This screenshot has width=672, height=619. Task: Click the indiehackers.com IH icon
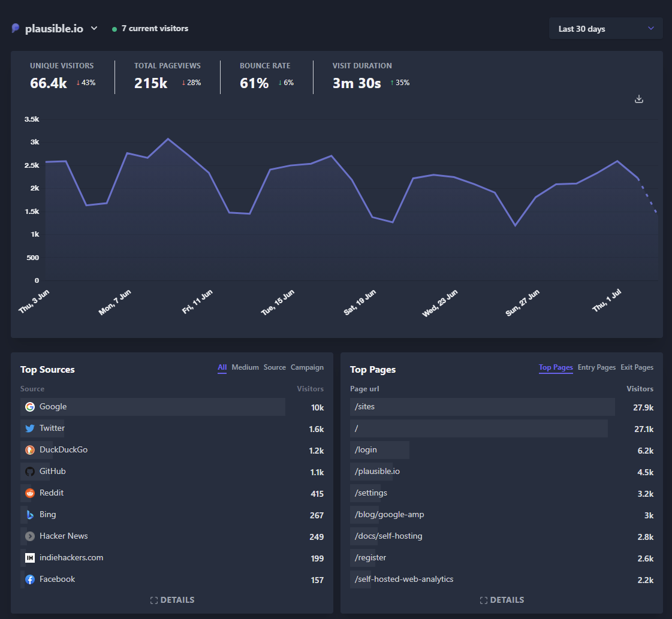29,557
